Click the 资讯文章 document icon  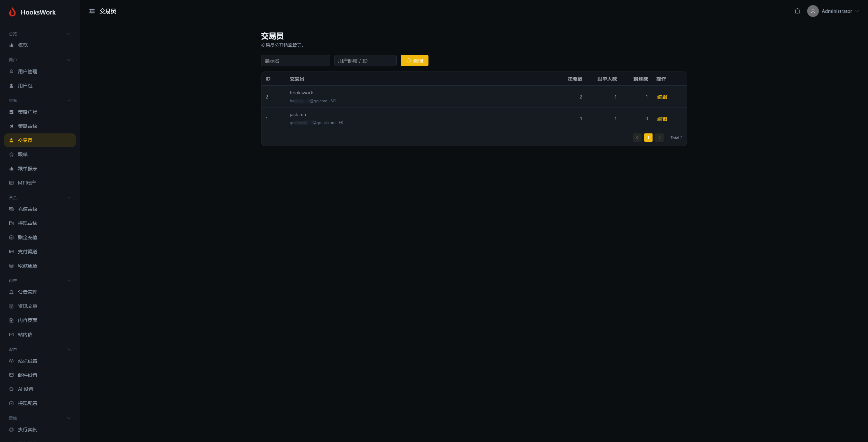11,306
